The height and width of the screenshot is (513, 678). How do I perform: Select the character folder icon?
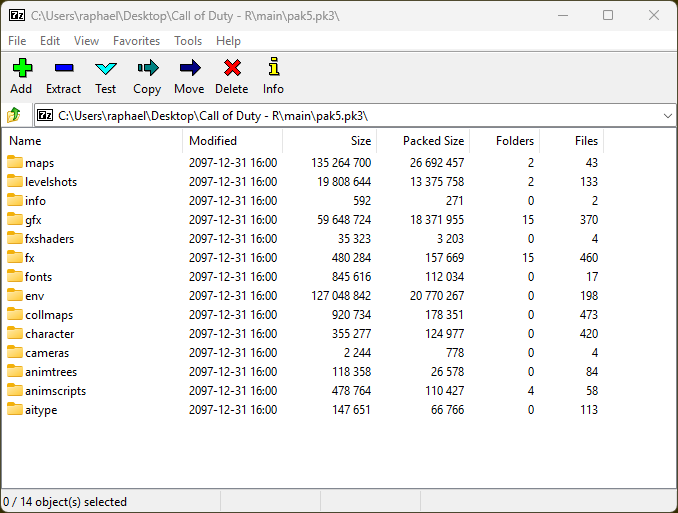(15, 333)
